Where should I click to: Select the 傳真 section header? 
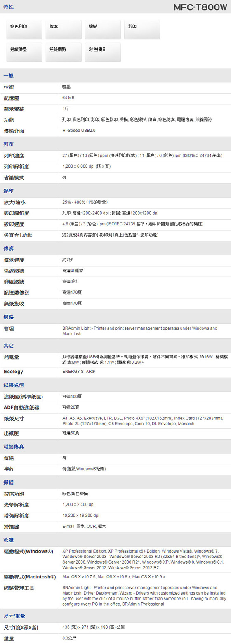(8, 248)
